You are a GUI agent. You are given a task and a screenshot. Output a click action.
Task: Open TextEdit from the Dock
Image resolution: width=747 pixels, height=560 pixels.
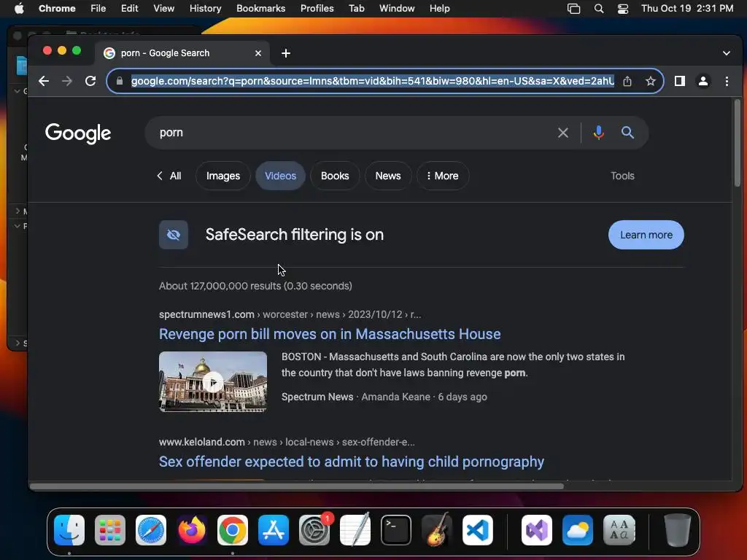pyautogui.click(x=355, y=530)
